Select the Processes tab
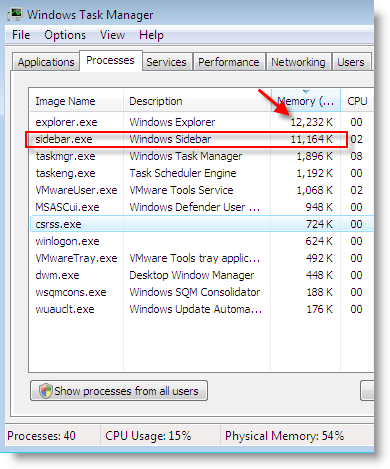This screenshot has height=469, width=390. 110,60
